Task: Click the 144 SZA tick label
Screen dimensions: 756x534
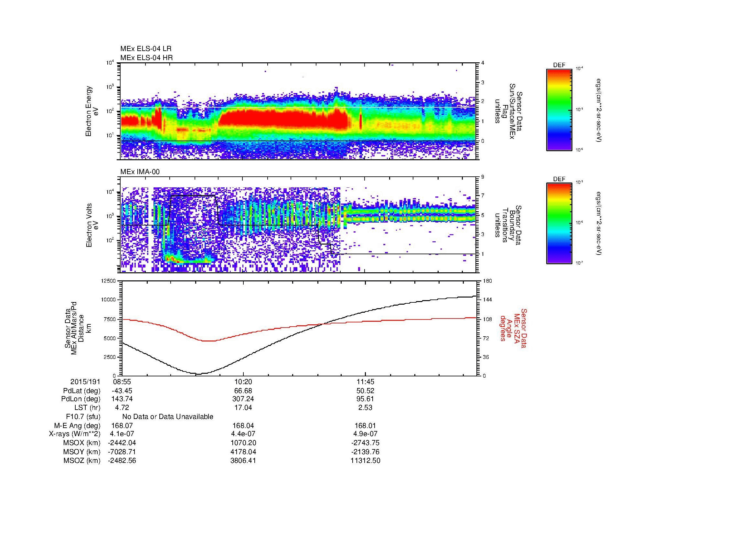Action: pyautogui.click(x=488, y=300)
